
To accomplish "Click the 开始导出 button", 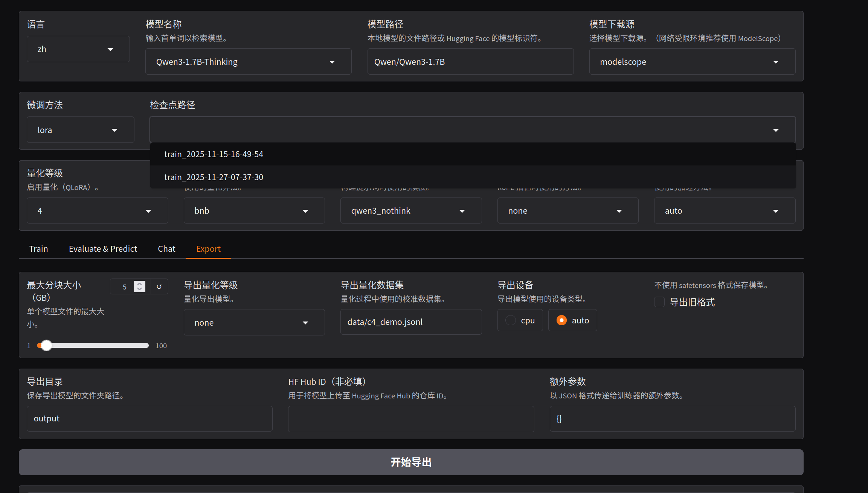I will [411, 462].
